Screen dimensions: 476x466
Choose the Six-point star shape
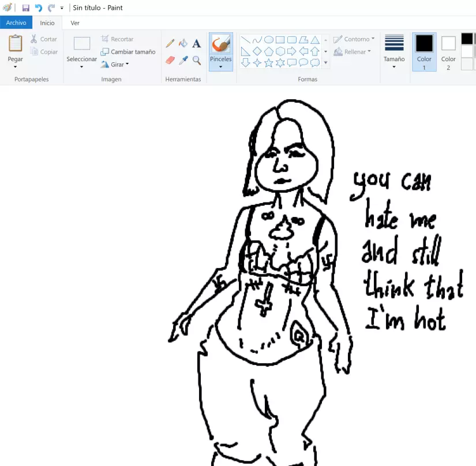[280, 63]
